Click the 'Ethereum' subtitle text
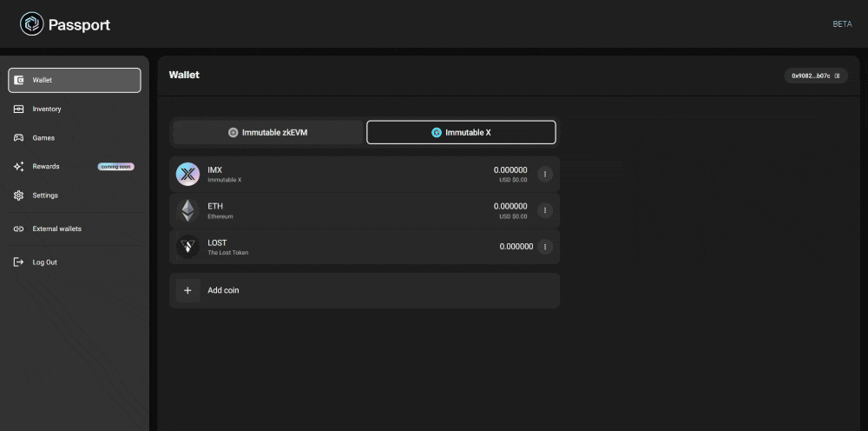The image size is (868, 431). 220,216
